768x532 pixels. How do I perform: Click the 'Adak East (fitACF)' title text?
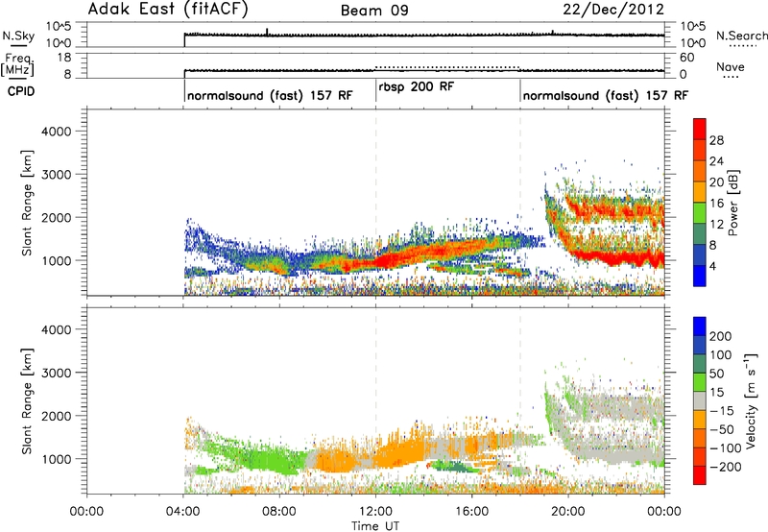pyautogui.click(x=168, y=9)
